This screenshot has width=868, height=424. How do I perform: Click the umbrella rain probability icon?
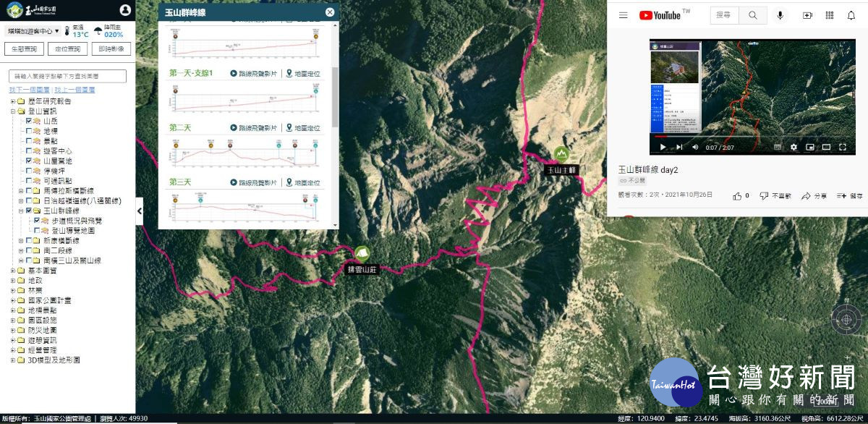click(98, 31)
